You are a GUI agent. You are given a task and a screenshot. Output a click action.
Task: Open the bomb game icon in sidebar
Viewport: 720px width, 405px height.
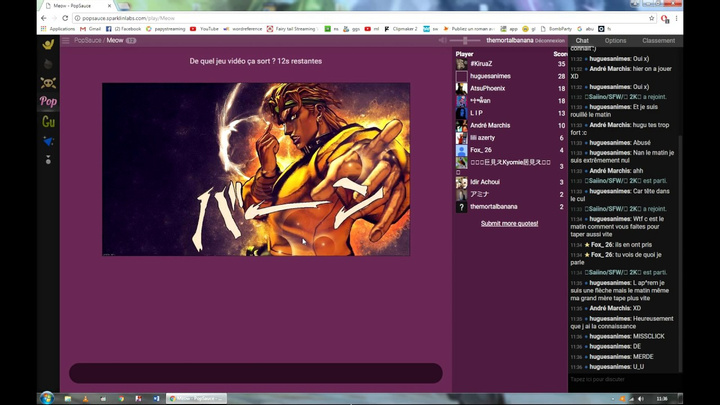pos(48,64)
